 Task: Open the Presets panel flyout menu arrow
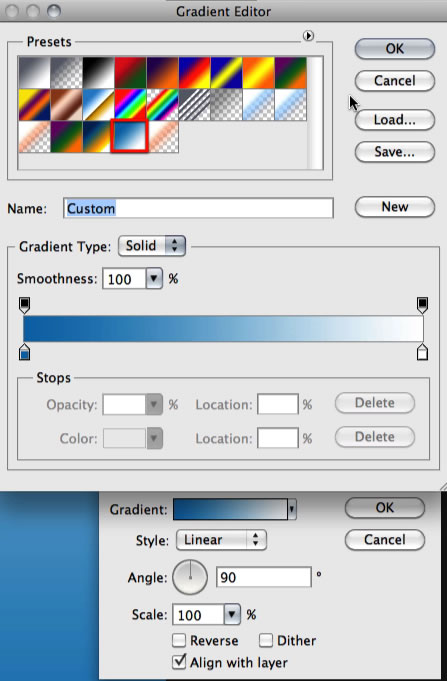point(308,36)
